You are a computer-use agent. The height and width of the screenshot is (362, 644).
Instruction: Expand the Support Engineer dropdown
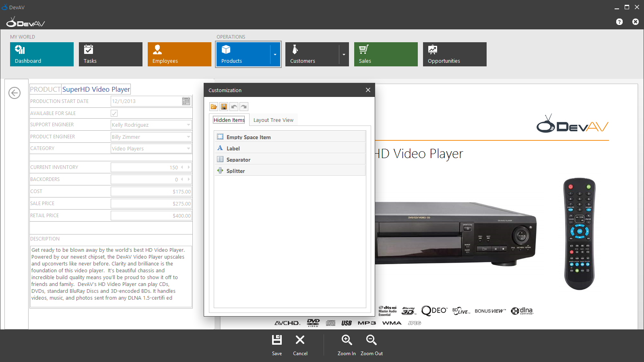[188, 125]
